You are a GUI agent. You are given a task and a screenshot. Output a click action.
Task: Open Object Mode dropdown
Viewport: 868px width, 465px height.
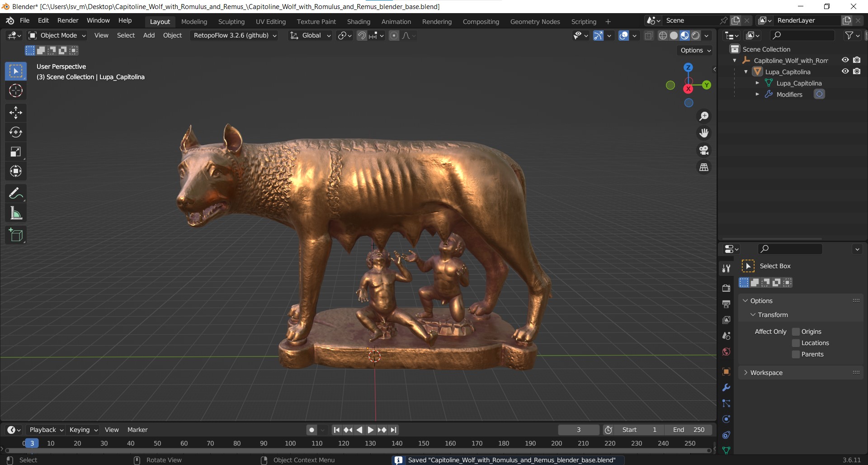(x=57, y=36)
